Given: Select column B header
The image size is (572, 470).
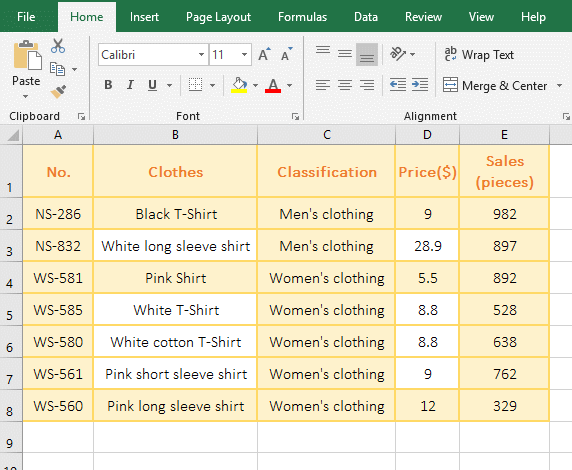Looking at the screenshot, I should point(175,135).
